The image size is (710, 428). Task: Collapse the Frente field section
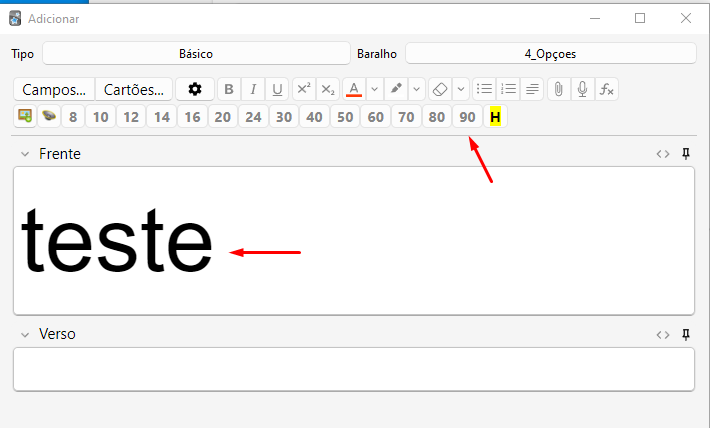[x=25, y=154]
